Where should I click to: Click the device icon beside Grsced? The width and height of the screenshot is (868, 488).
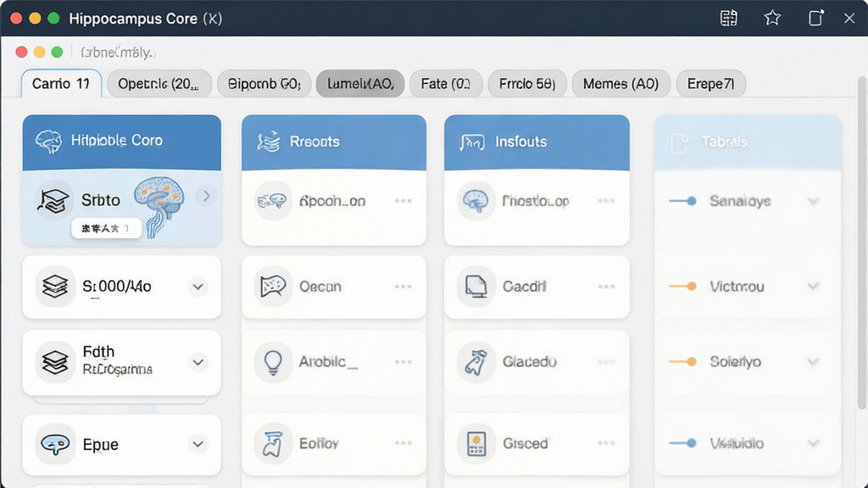click(x=476, y=443)
